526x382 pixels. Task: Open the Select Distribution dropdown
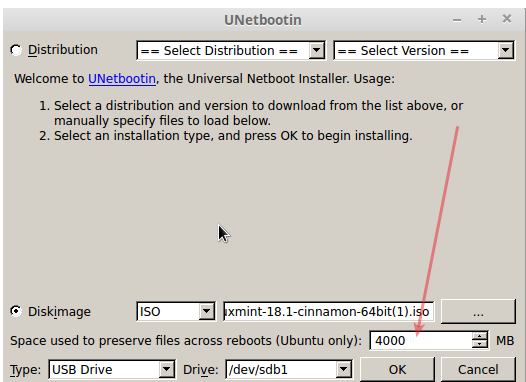(231, 51)
